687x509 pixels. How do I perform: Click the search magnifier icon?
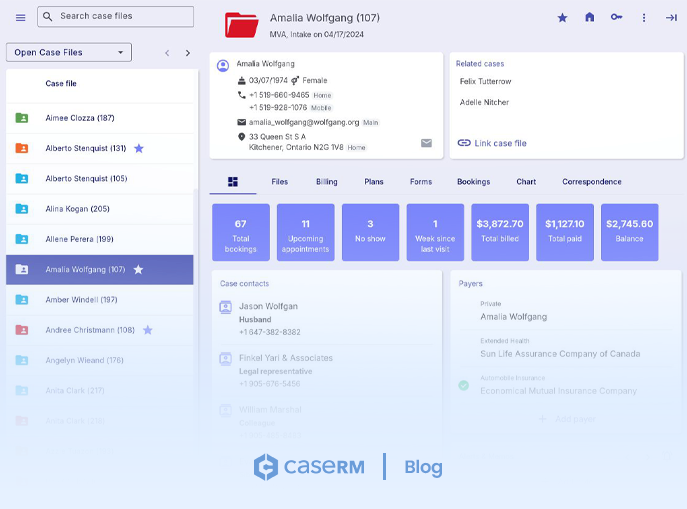(48, 16)
